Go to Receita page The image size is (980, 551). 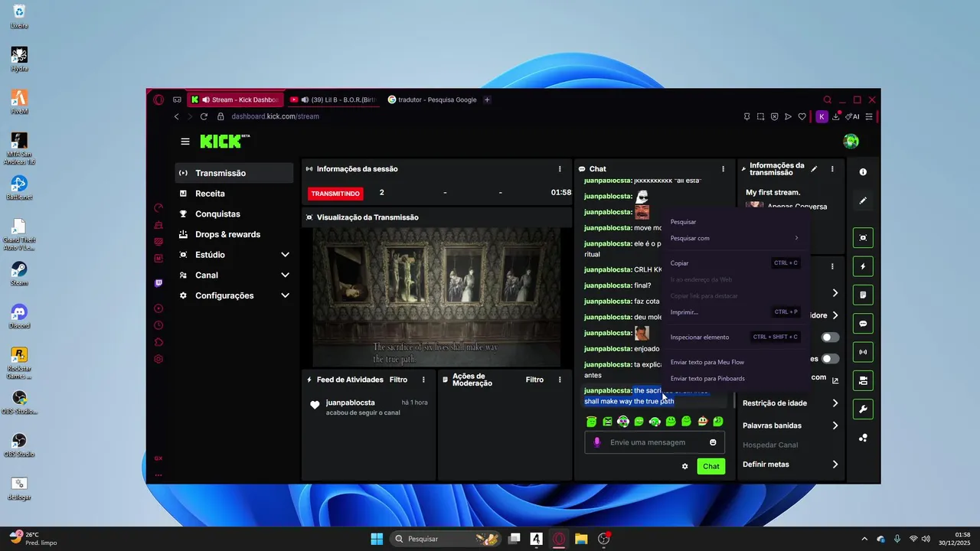tap(234, 194)
